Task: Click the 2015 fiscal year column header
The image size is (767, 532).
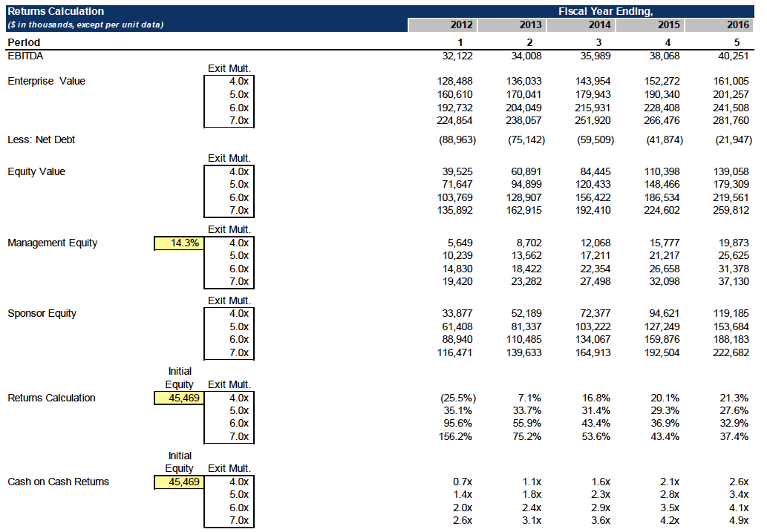Action: click(x=650, y=25)
